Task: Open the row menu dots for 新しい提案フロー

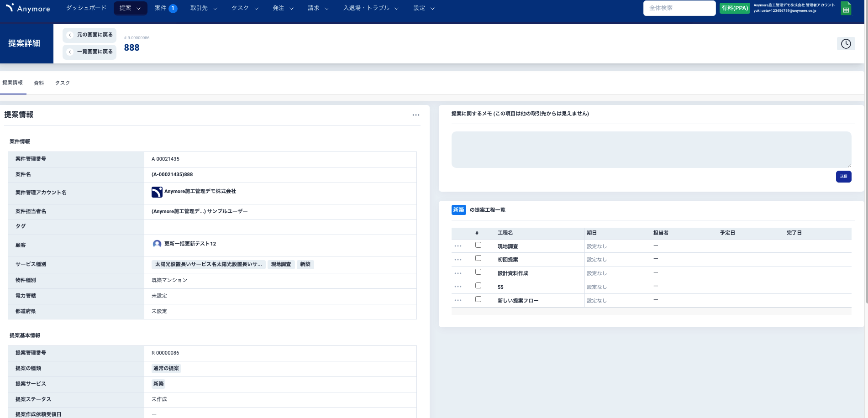Action: coord(458,300)
